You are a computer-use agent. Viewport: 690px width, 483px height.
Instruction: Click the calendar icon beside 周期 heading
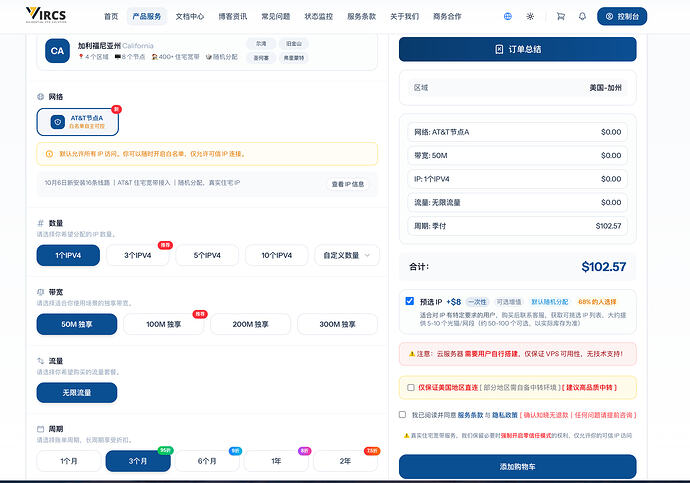pos(40,429)
